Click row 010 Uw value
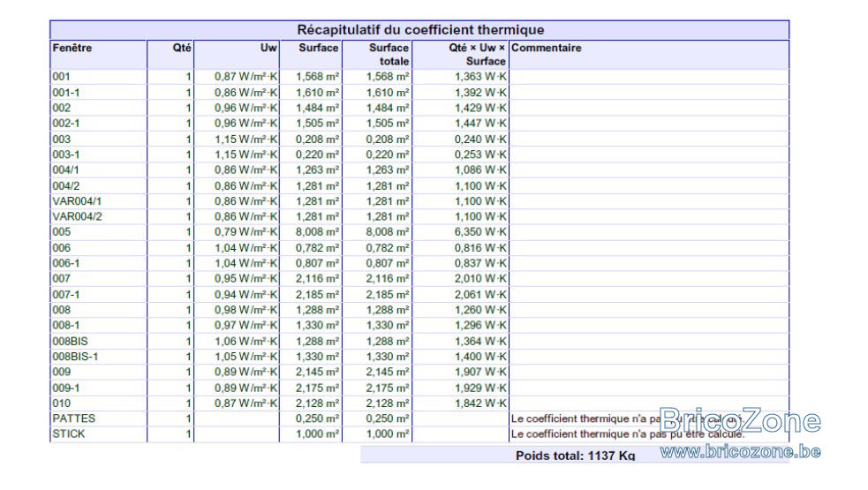 point(245,403)
